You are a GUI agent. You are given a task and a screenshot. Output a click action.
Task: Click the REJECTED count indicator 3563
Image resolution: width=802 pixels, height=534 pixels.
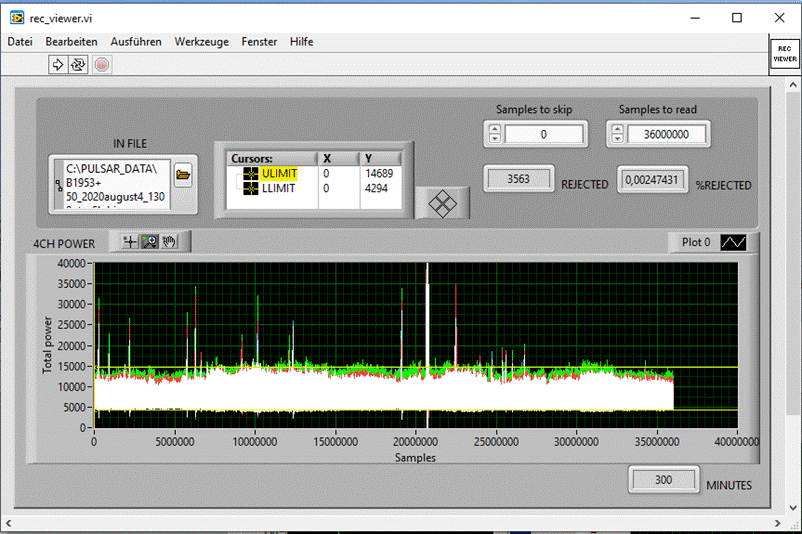pyautogui.click(x=519, y=179)
